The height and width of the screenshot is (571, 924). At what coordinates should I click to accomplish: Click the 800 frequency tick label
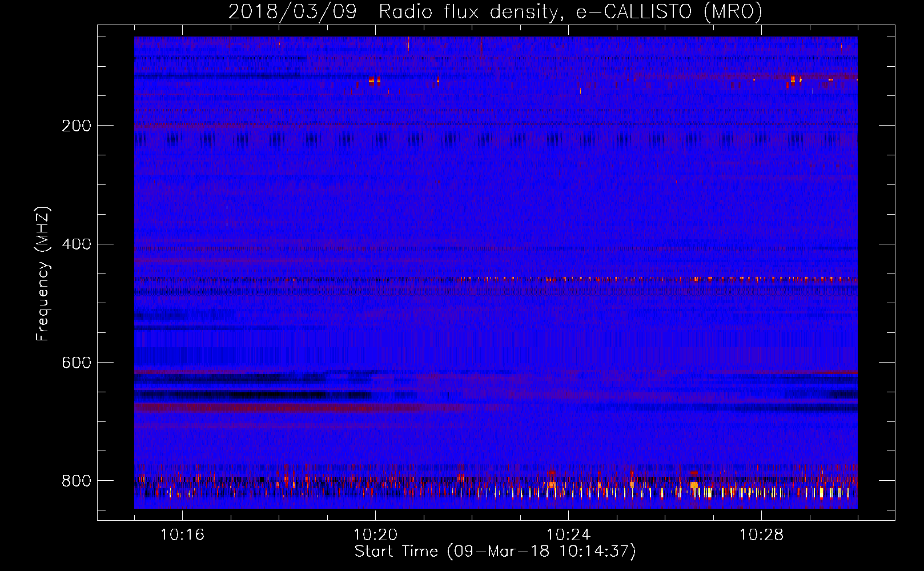pos(77,481)
